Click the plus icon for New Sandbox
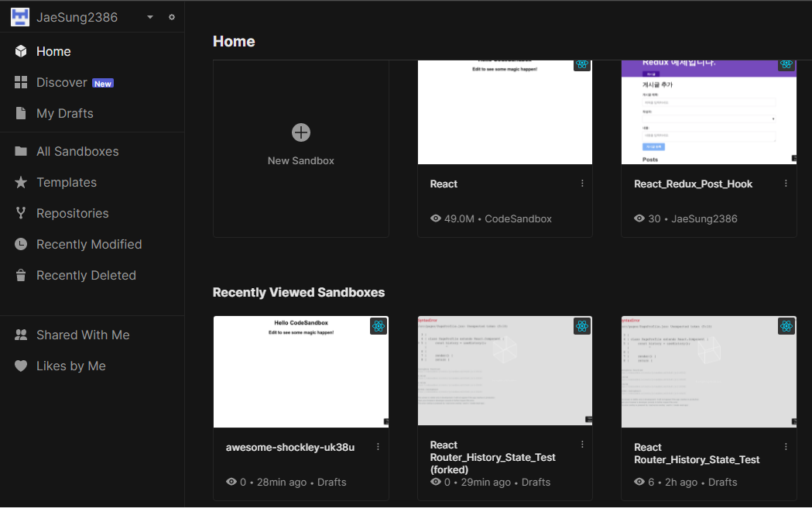Viewport: 812px width, 512px height. [301, 132]
